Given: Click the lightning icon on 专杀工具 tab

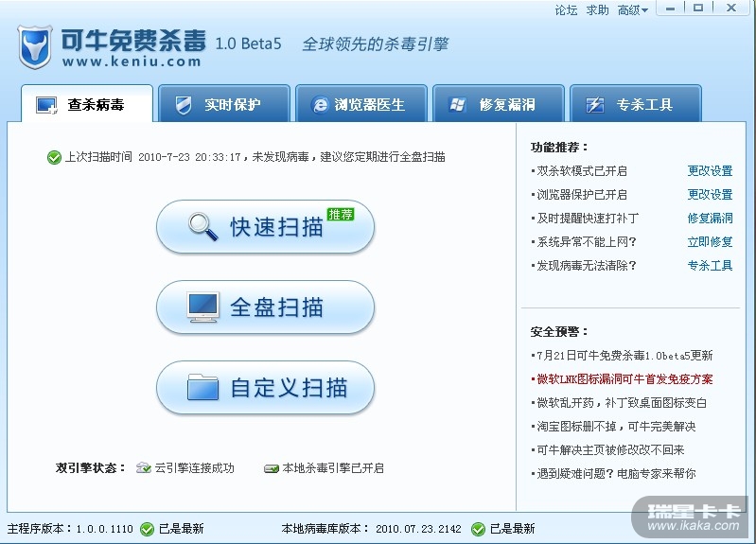Looking at the screenshot, I should click(x=594, y=105).
